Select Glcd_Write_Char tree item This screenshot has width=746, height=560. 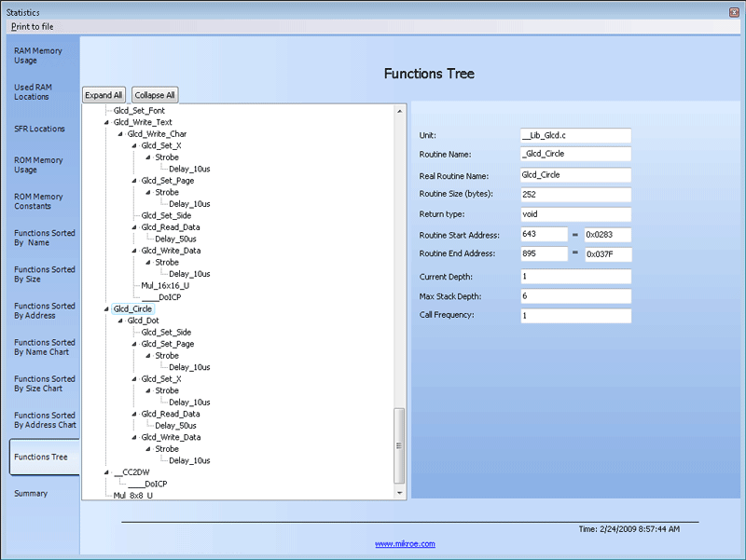(x=157, y=134)
